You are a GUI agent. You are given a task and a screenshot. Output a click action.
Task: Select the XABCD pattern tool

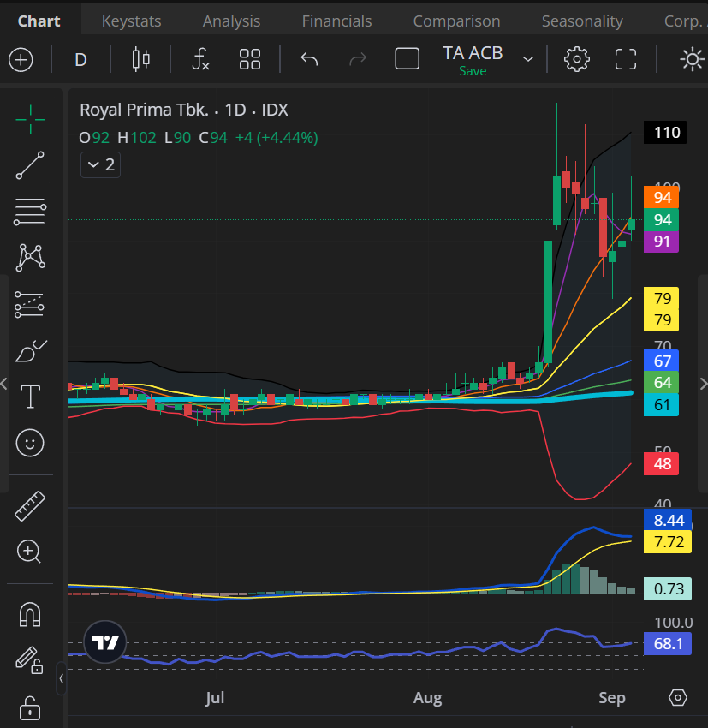click(x=30, y=257)
